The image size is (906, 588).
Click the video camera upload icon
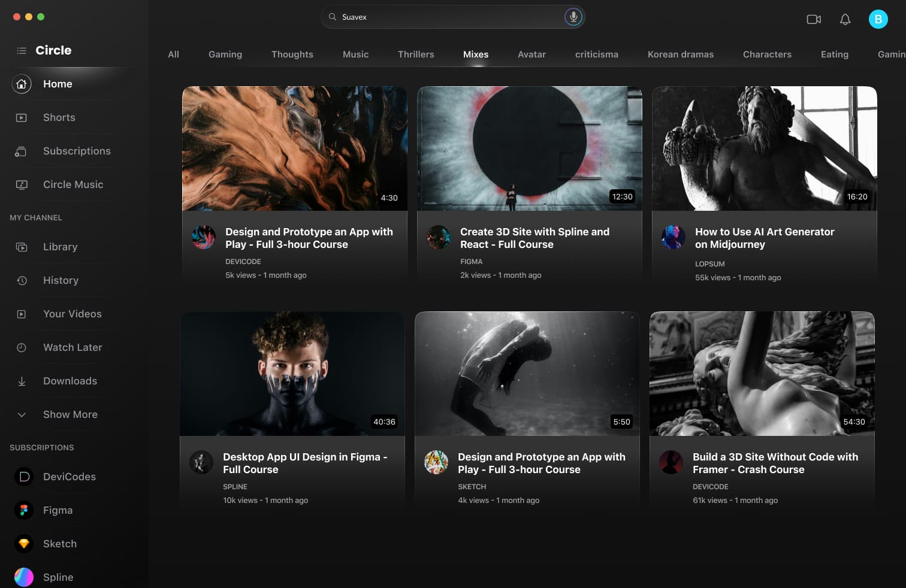pyautogui.click(x=814, y=19)
